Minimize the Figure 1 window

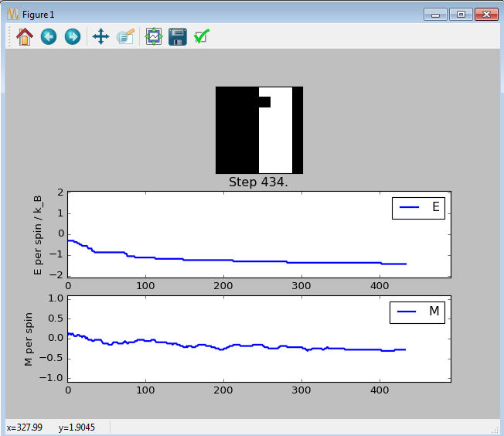[x=435, y=15]
